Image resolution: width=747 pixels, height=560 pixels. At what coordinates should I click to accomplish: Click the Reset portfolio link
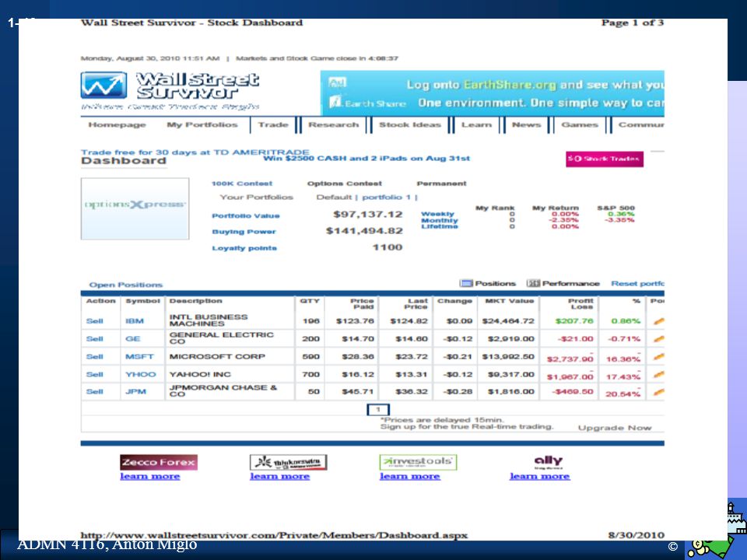tap(637, 283)
